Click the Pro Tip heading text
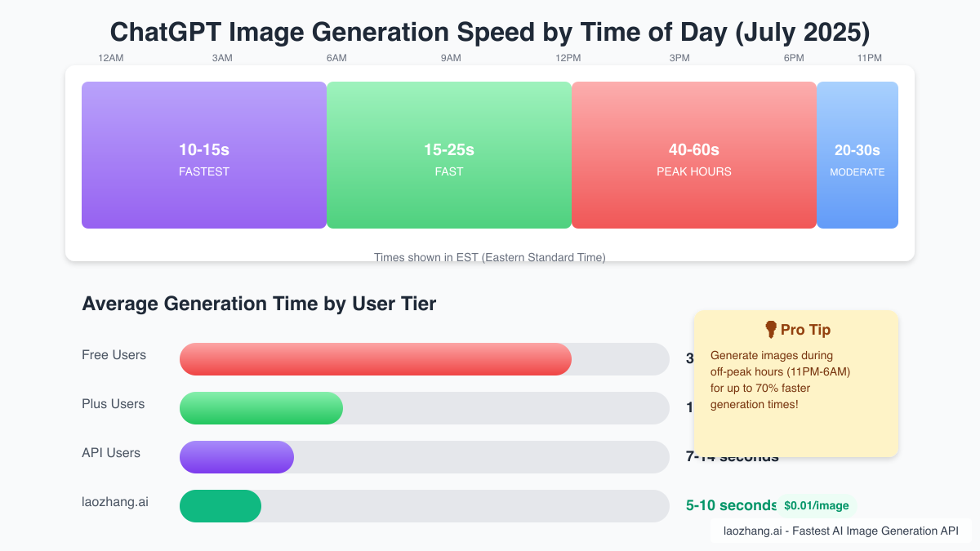 (x=805, y=330)
